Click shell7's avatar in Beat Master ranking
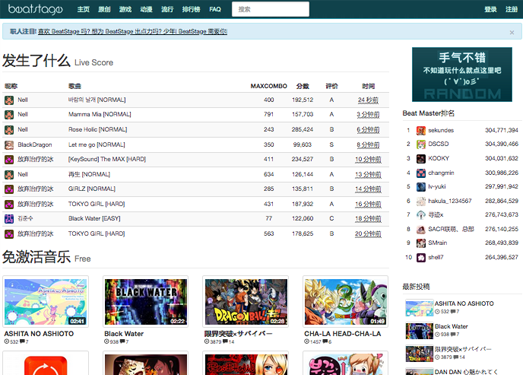 pos(421,258)
